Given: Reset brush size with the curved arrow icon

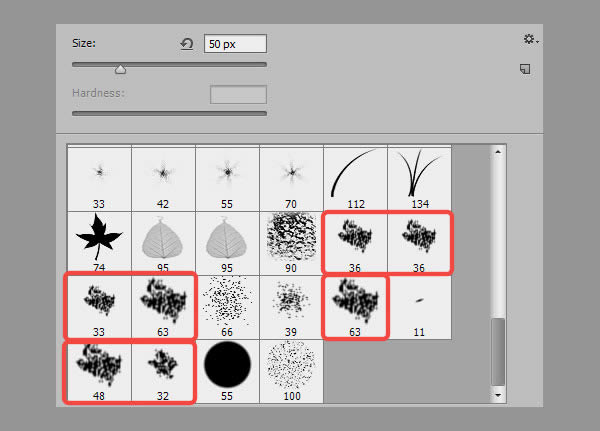Looking at the screenshot, I should pos(186,44).
